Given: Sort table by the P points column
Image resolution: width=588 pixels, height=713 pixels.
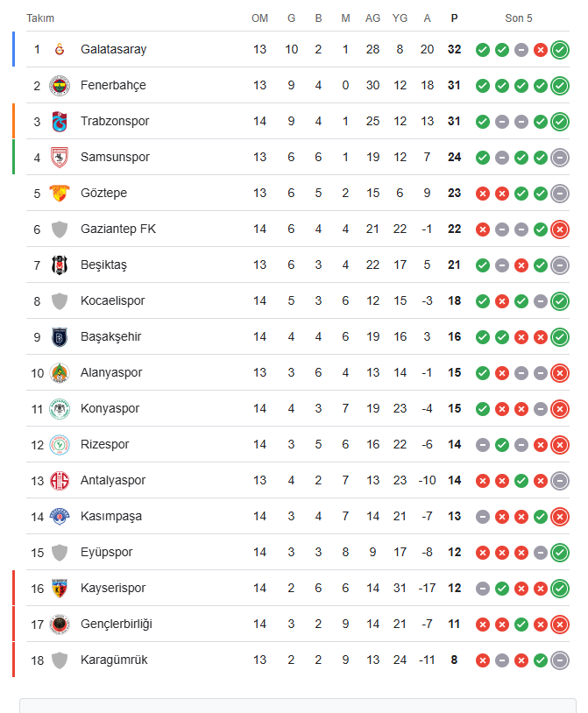Looking at the screenshot, I should [454, 18].
